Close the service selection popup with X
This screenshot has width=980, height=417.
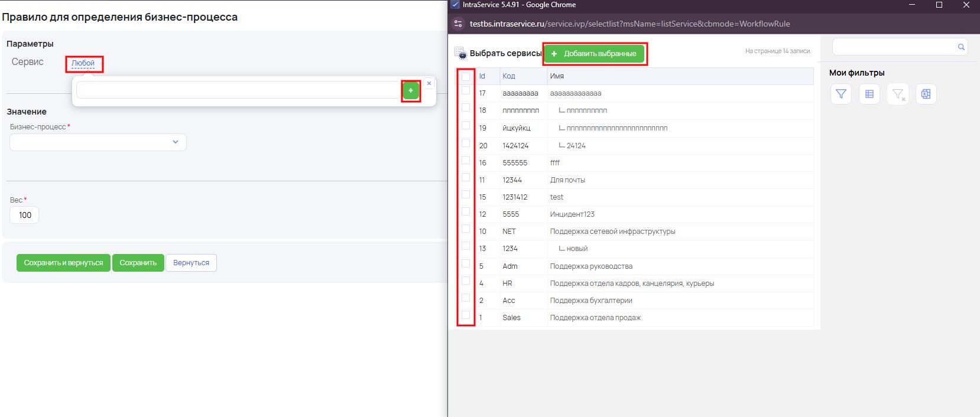click(429, 84)
